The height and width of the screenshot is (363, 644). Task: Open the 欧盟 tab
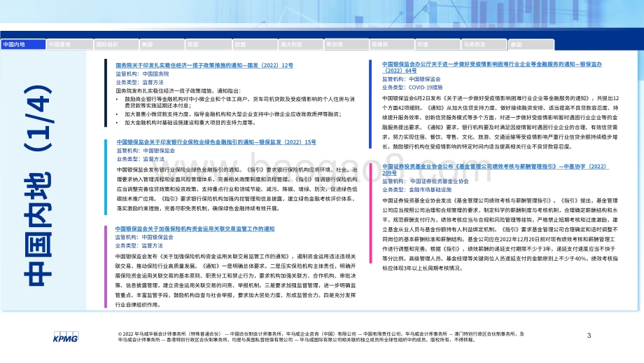pyautogui.click(x=255, y=44)
